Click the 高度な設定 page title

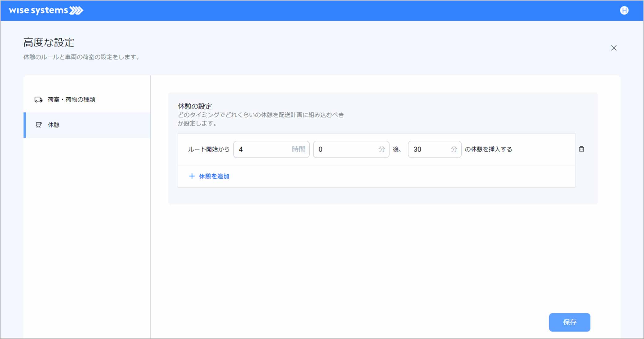[49, 42]
